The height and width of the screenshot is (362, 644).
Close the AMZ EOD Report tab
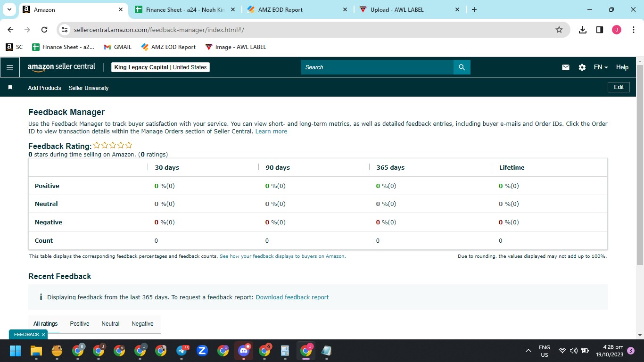(x=345, y=9)
